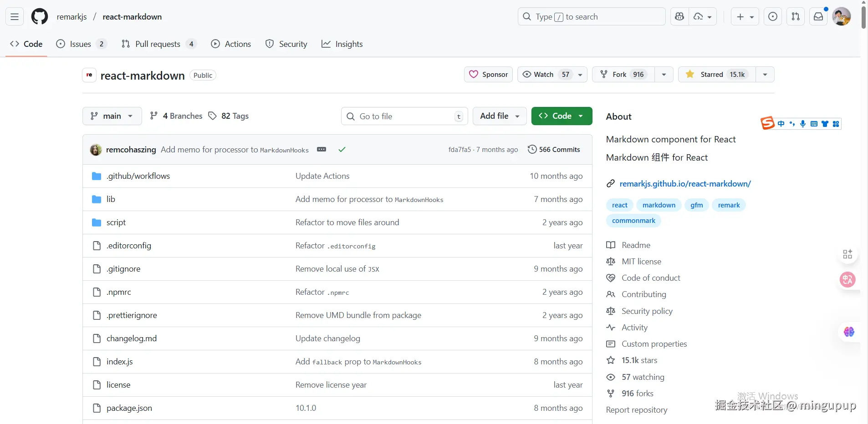Open the Watch notifications dropdown
Viewport: 868px width, 424px height.
(552, 75)
